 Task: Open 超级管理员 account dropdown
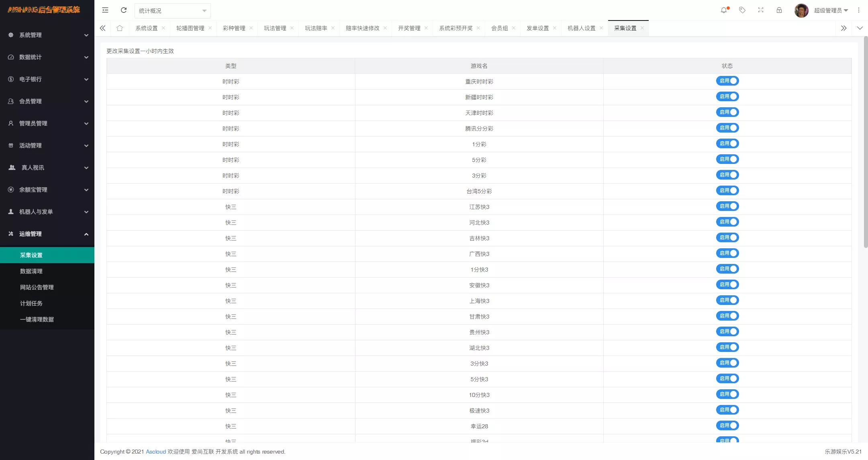click(831, 10)
